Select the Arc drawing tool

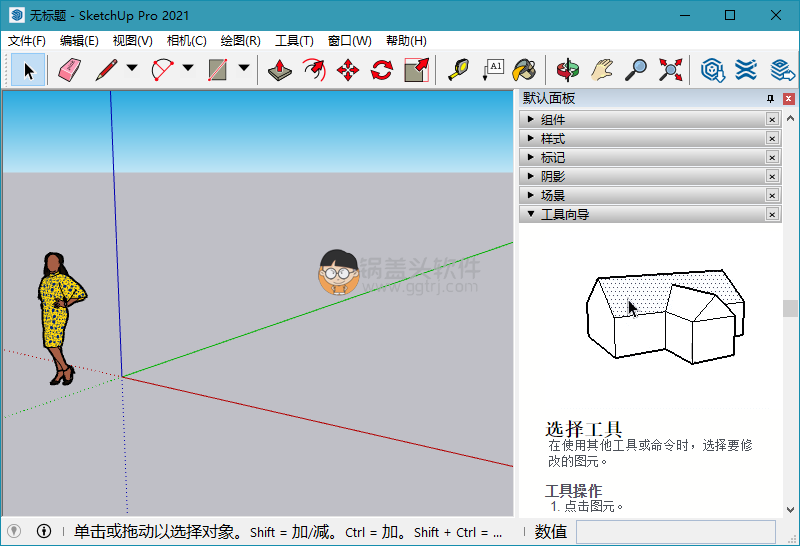point(162,70)
